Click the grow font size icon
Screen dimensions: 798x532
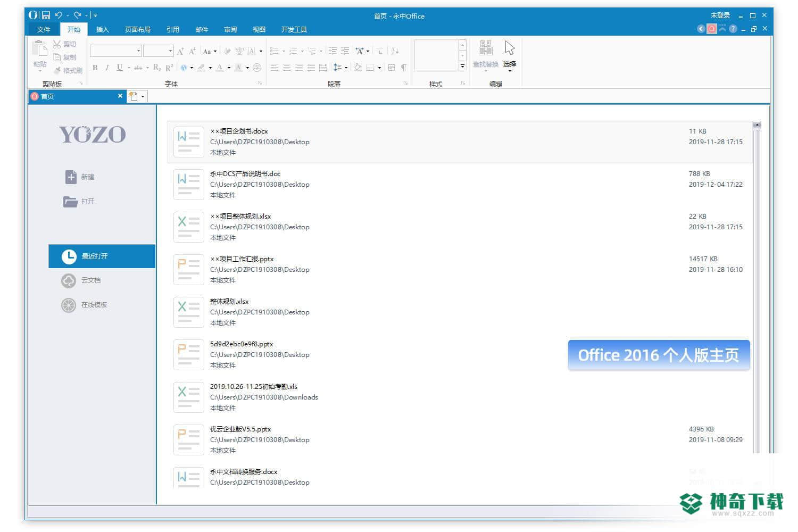[180, 51]
